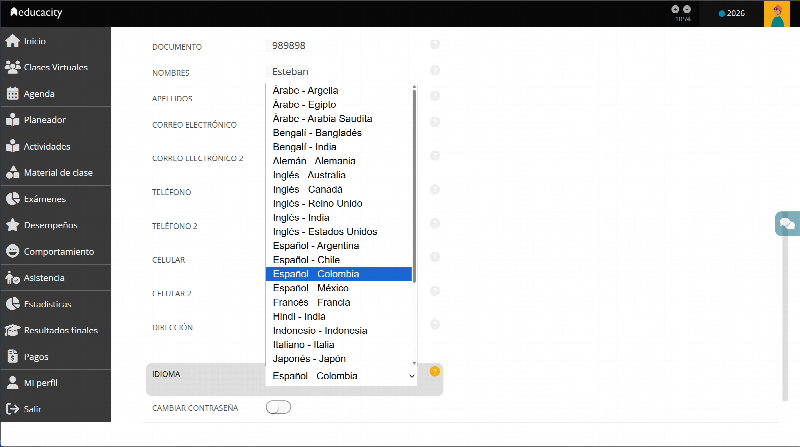This screenshot has height=447, width=800.
Task: Click the language list scrollbar thumb
Action: click(414, 186)
